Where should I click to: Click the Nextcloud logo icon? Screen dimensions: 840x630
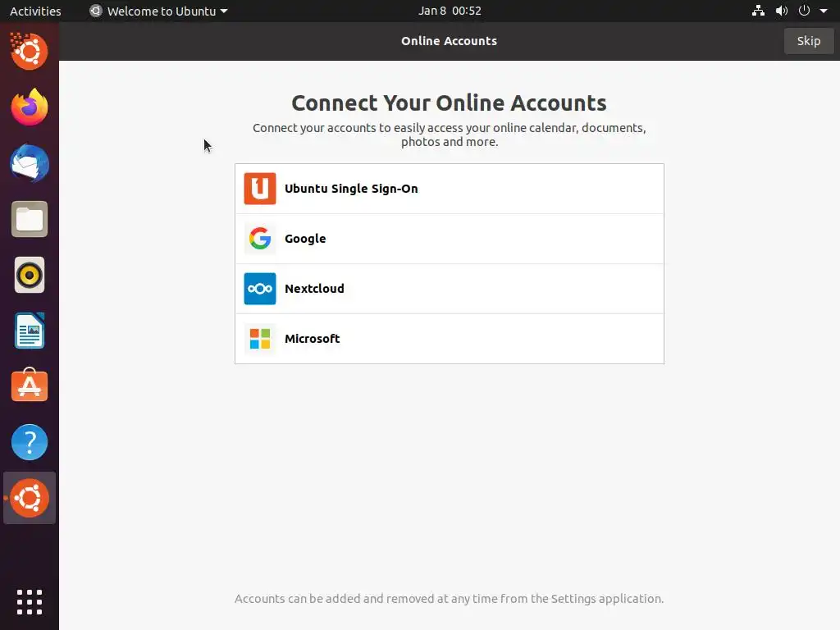(x=260, y=289)
